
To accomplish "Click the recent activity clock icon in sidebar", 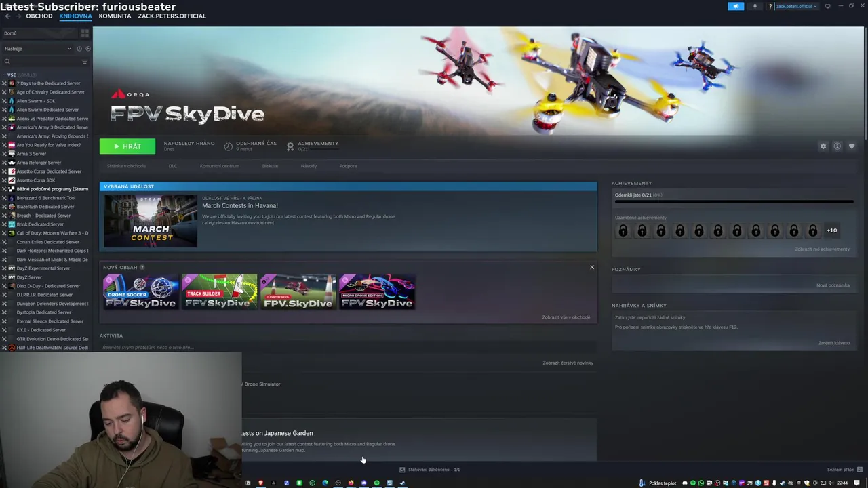I will click(x=79, y=49).
